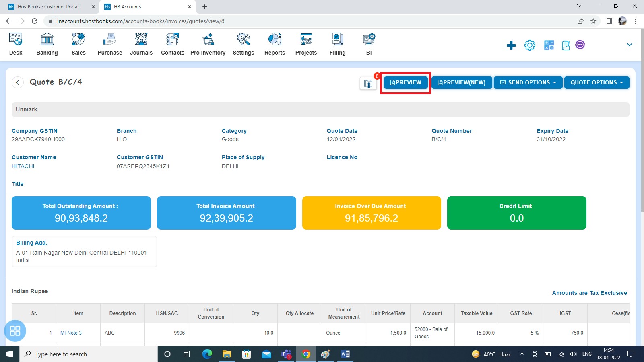This screenshot has height=362, width=644.
Task: Click the address bar URL
Action: [141, 21]
